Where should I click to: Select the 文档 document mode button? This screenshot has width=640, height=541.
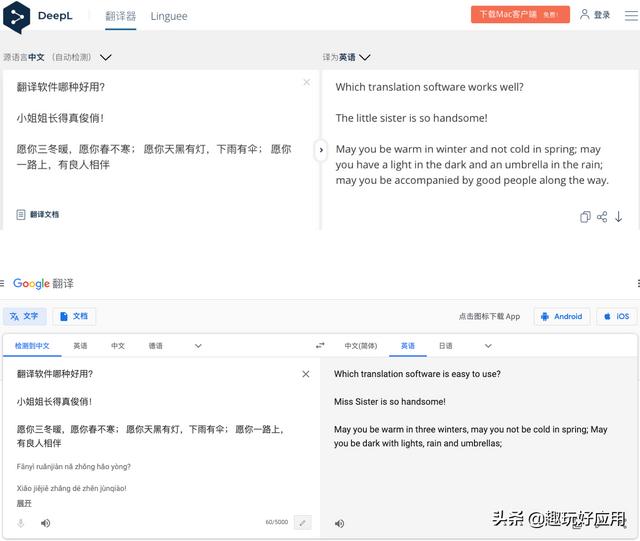tap(74, 316)
